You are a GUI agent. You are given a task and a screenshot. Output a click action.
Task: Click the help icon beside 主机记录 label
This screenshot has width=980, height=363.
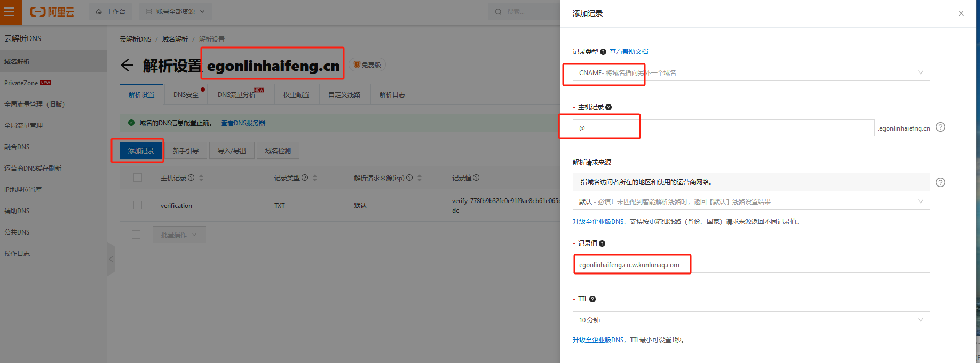click(x=608, y=107)
